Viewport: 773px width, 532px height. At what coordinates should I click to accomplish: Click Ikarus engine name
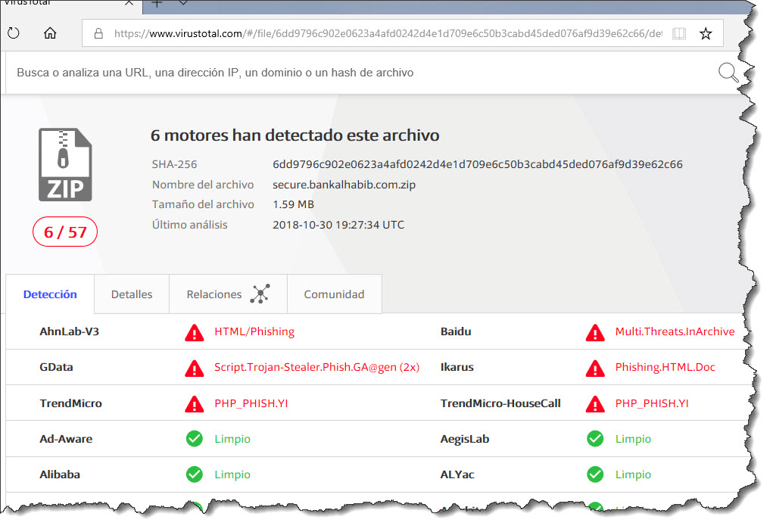457,367
